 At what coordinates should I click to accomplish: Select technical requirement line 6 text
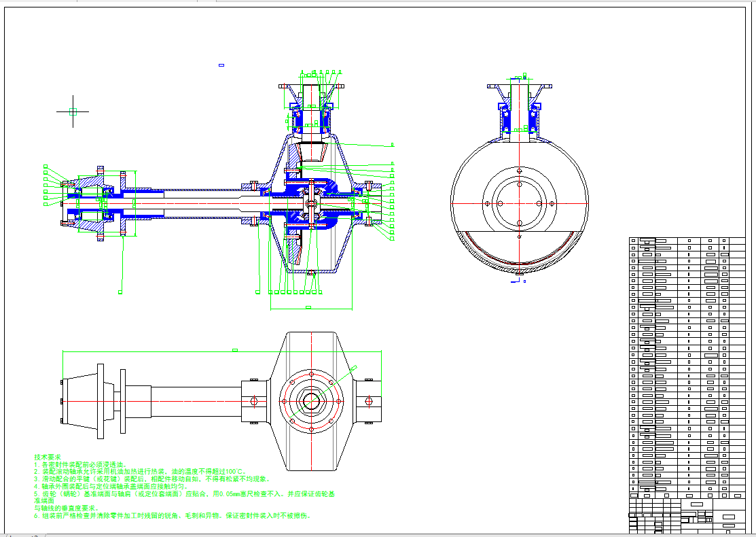[173, 516]
